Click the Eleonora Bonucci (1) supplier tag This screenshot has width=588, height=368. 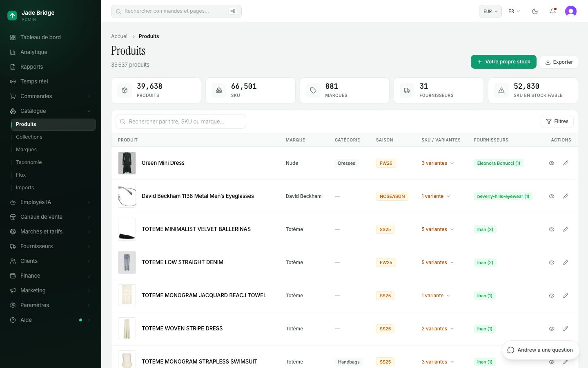499,163
